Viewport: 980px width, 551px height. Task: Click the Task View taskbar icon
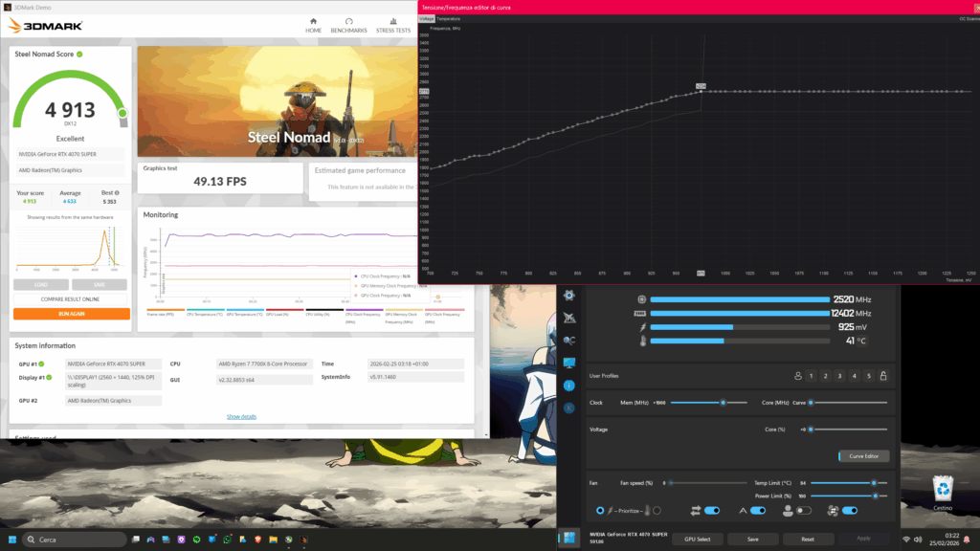[x=136, y=540]
